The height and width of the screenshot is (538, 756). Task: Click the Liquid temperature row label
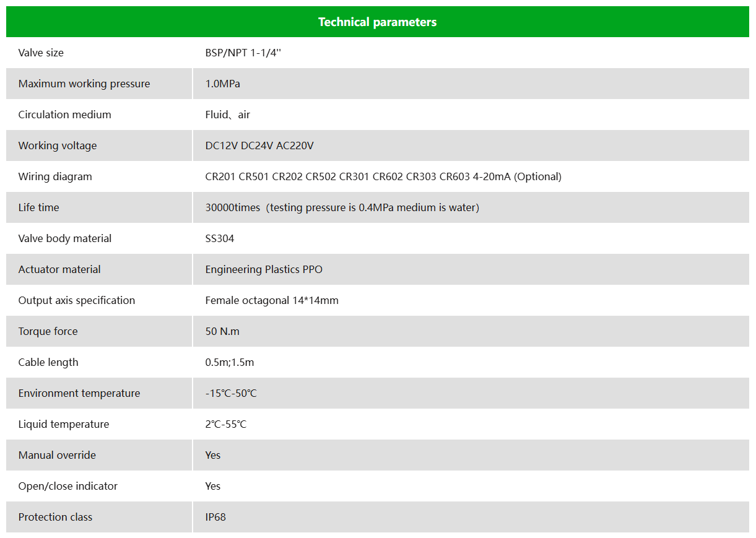[64, 424]
